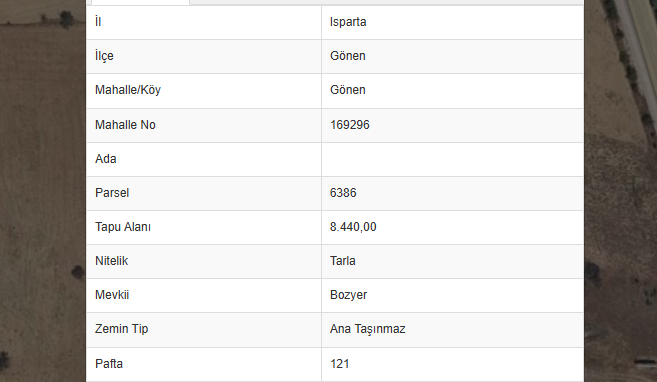Image resolution: width=657 pixels, height=382 pixels.
Task: Select the Nitelik label cell
Action: click(x=204, y=262)
